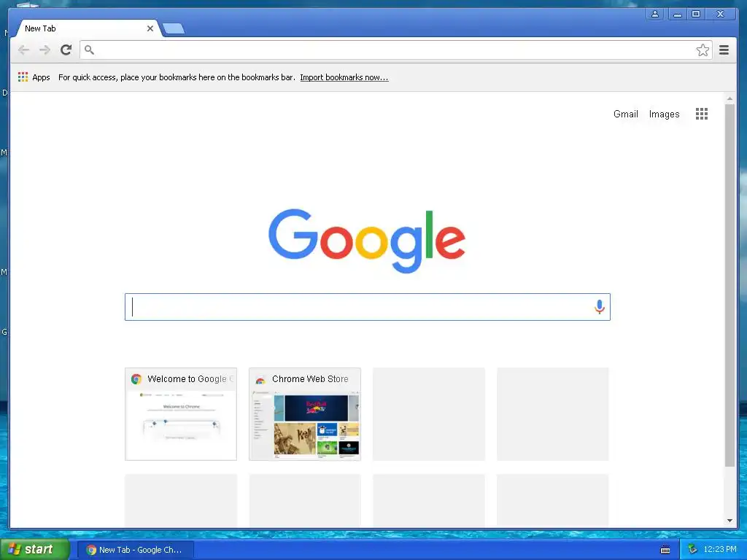The height and width of the screenshot is (560, 747).
Task: Open the Google apps grid icon
Action: pyautogui.click(x=701, y=114)
